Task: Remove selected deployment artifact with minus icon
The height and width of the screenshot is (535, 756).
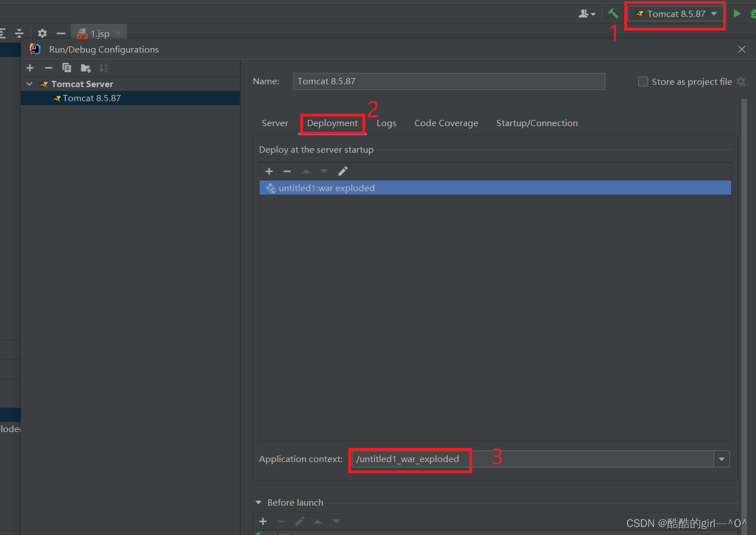Action: coord(287,171)
